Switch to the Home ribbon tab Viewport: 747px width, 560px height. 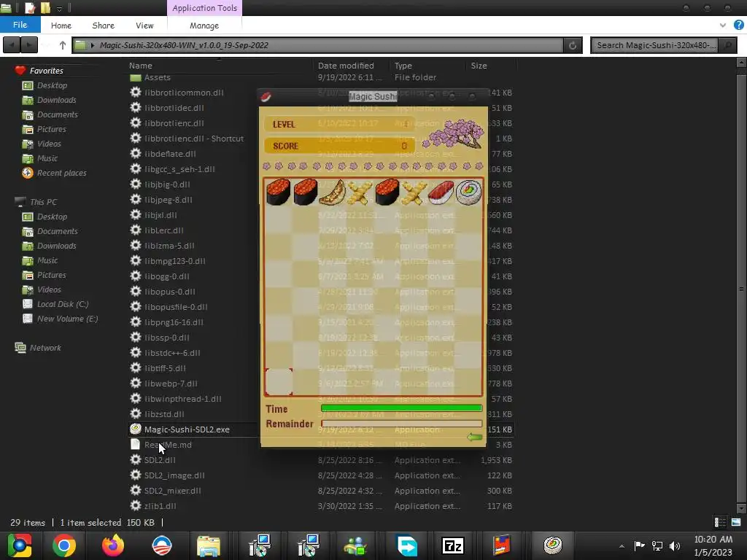point(61,26)
